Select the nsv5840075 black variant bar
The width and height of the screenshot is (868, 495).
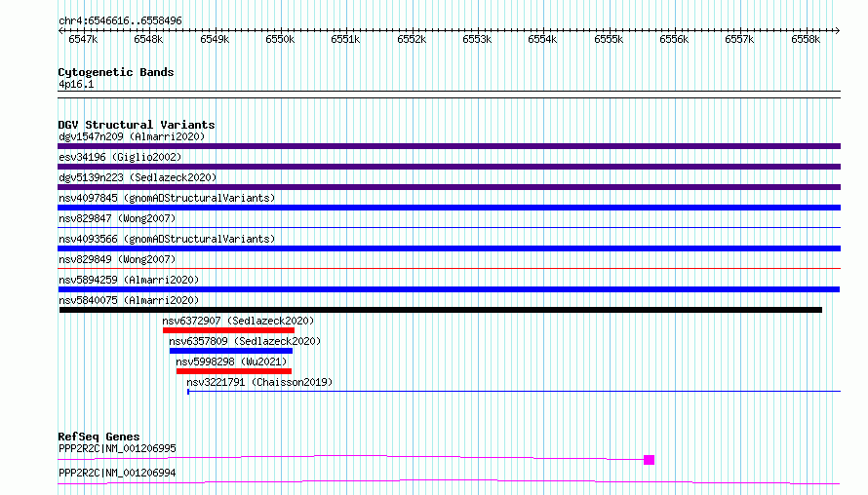point(441,310)
